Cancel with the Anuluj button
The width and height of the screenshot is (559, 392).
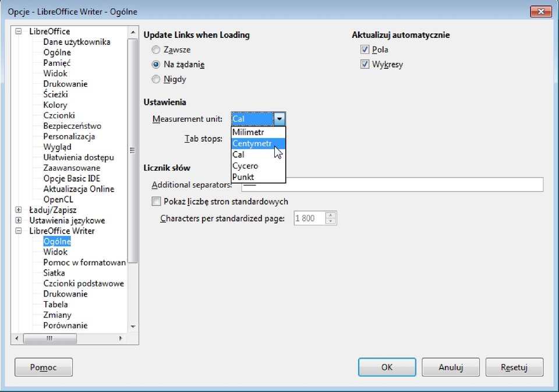point(451,367)
